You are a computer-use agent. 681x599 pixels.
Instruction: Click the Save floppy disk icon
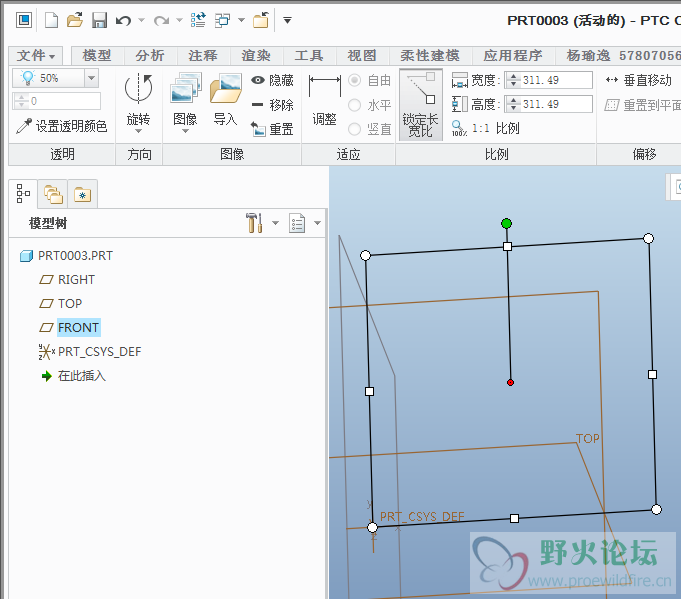tap(99, 20)
